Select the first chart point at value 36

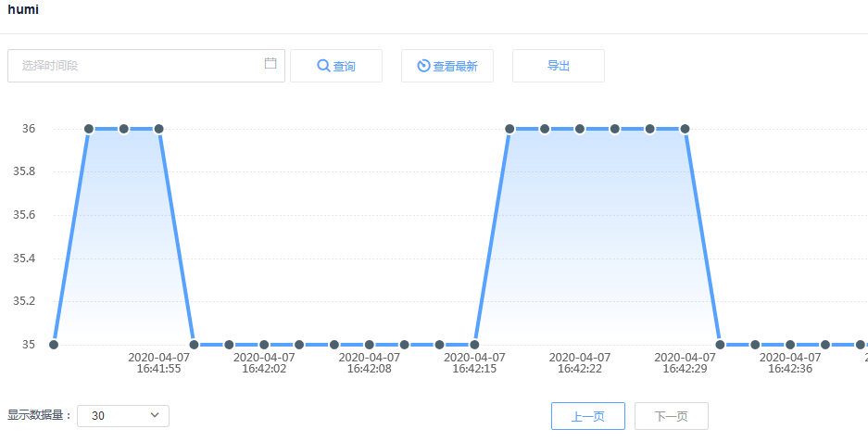[89, 129]
